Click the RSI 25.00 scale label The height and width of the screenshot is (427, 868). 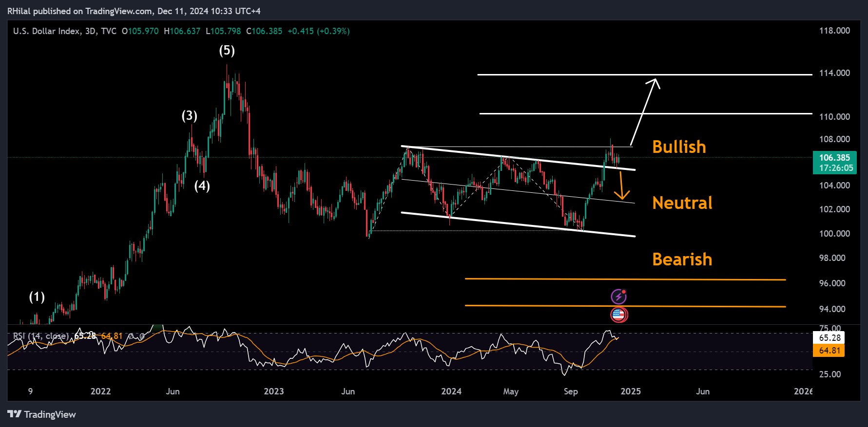[830, 374]
